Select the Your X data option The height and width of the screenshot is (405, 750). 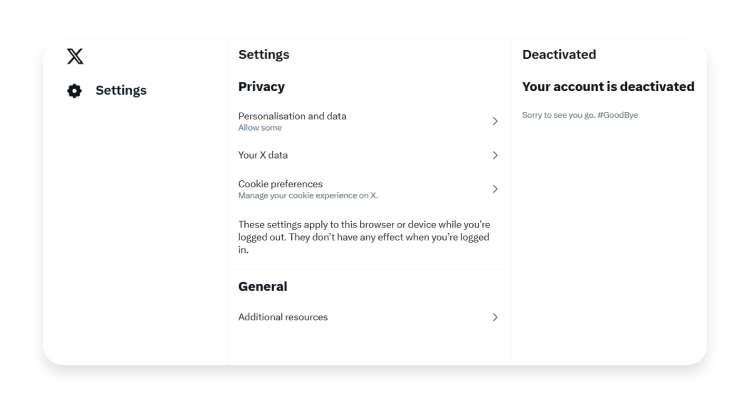click(x=263, y=155)
